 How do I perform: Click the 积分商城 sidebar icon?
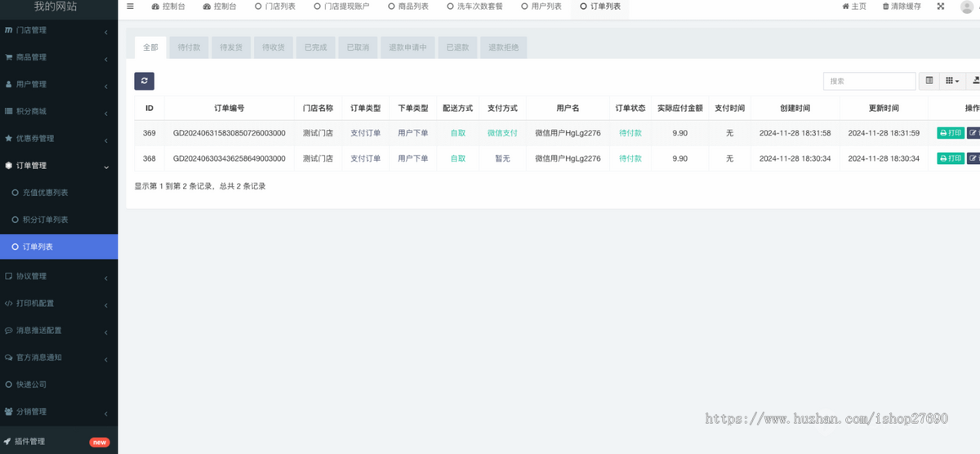(x=8, y=111)
